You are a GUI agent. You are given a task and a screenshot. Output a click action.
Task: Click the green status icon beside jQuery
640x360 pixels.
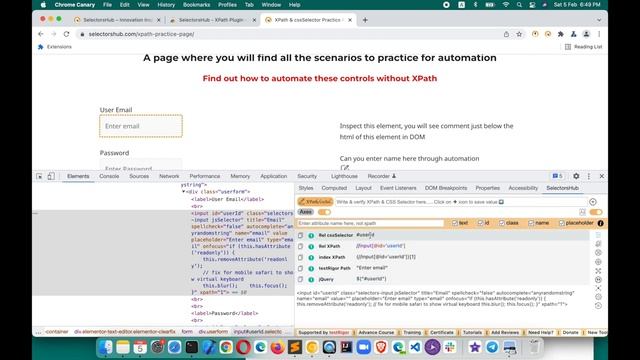tap(311, 280)
